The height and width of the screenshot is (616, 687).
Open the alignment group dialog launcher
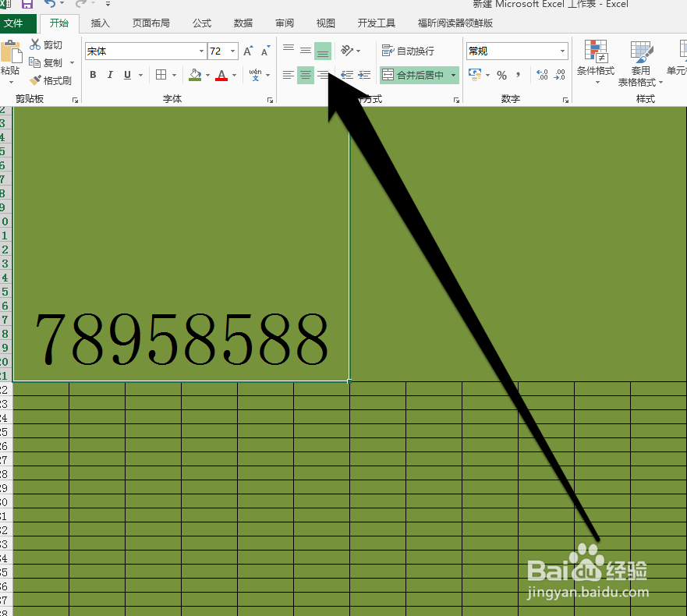point(456,101)
